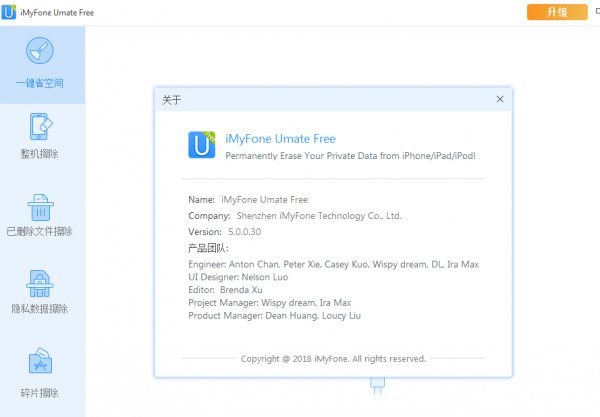Click the Permanently Erase Your Private Data tagline
Image resolution: width=600 pixels, height=417 pixels.
click(x=350, y=156)
